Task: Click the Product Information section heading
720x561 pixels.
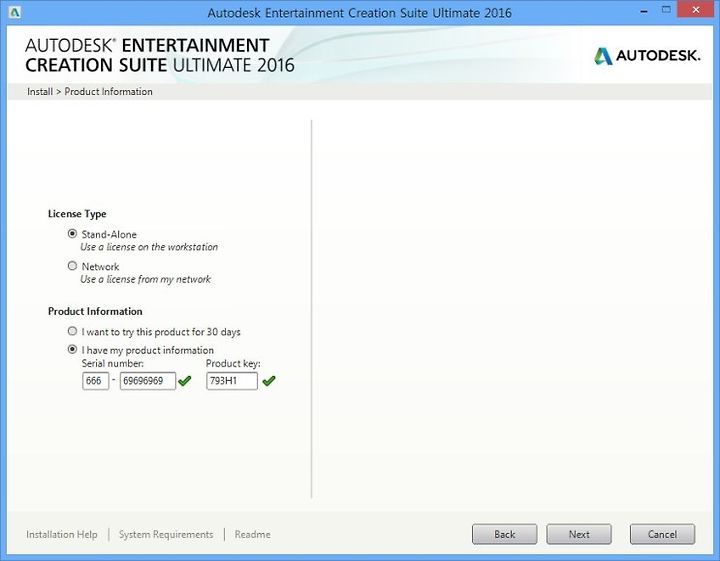Action: pos(95,311)
